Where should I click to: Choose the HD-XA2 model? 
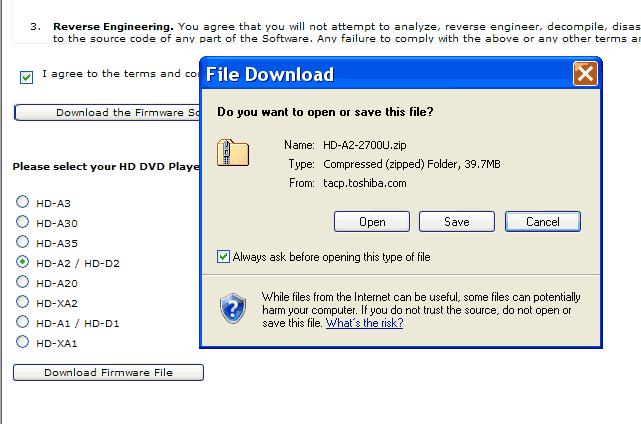[x=23, y=302]
